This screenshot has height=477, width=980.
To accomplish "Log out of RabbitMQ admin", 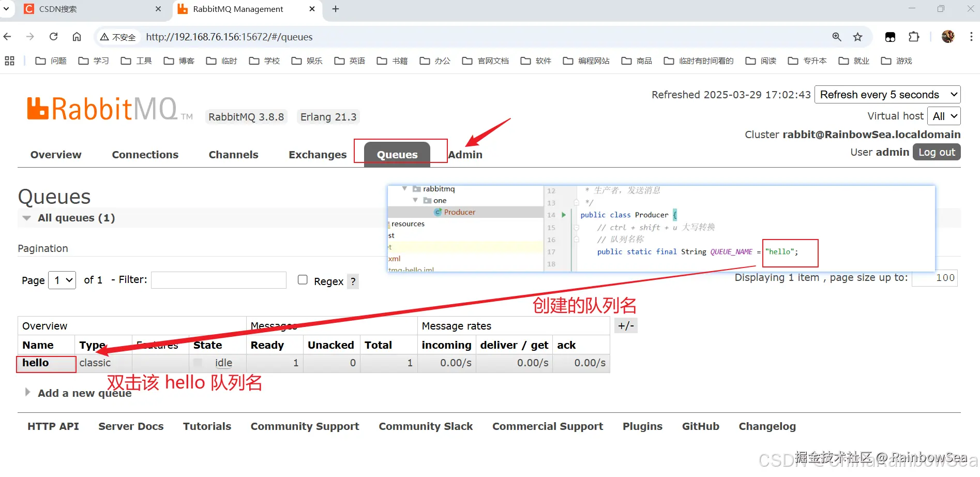I will 937,152.
